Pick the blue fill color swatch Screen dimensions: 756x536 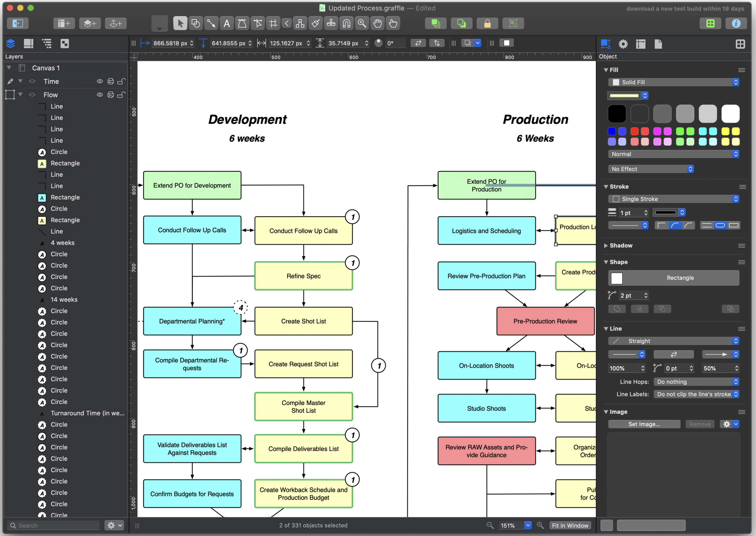click(x=612, y=131)
